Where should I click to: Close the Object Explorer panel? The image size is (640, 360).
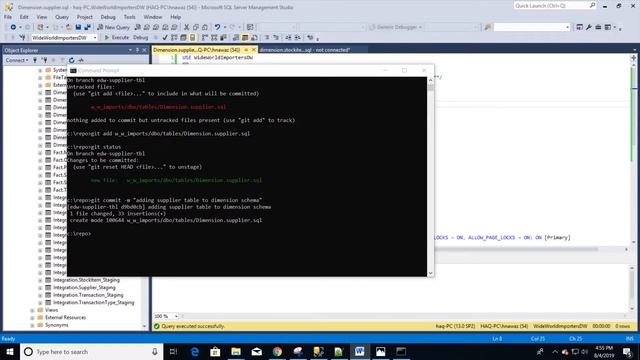click(x=144, y=50)
